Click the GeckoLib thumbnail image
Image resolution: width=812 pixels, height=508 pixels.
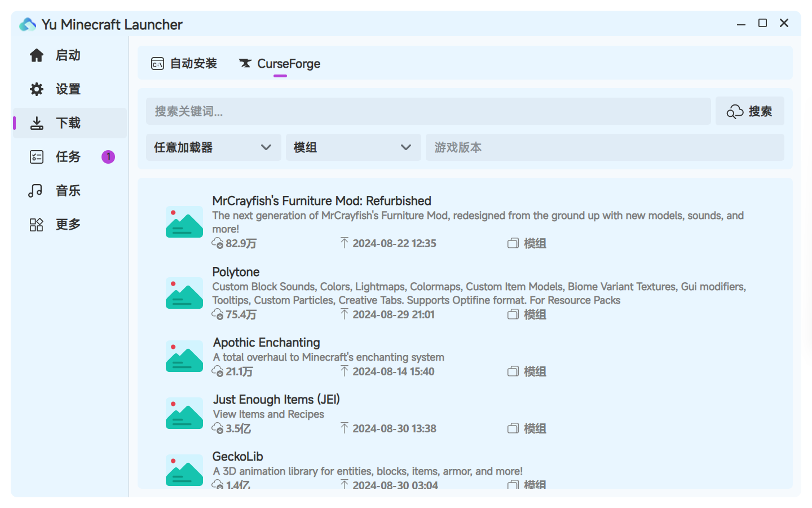point(184,470)
